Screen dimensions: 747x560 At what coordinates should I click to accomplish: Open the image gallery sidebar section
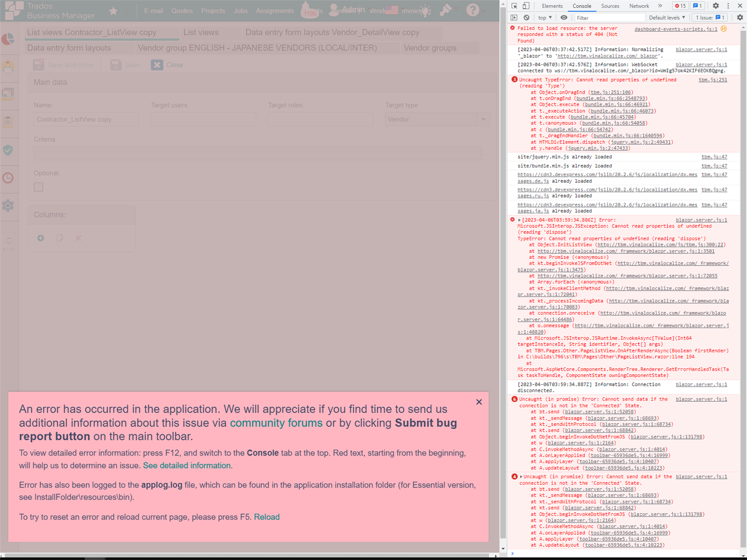(x=8, y=94)
